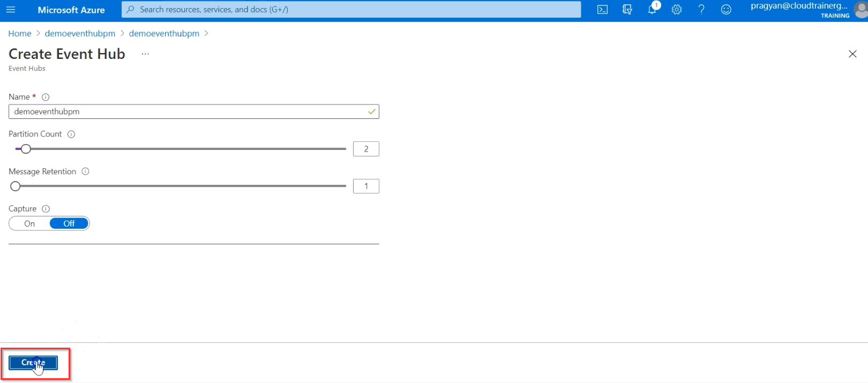The height and width of the screenshot is (383, 868).
Task: Click the Message Retention slider handle
Action: tap(16, 186)
